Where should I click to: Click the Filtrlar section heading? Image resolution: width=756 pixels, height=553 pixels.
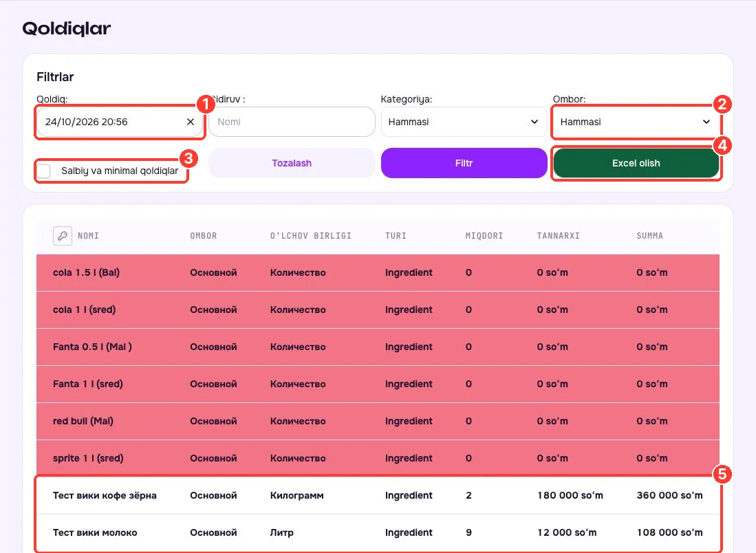pyautogui.click(x=55, y=76)
